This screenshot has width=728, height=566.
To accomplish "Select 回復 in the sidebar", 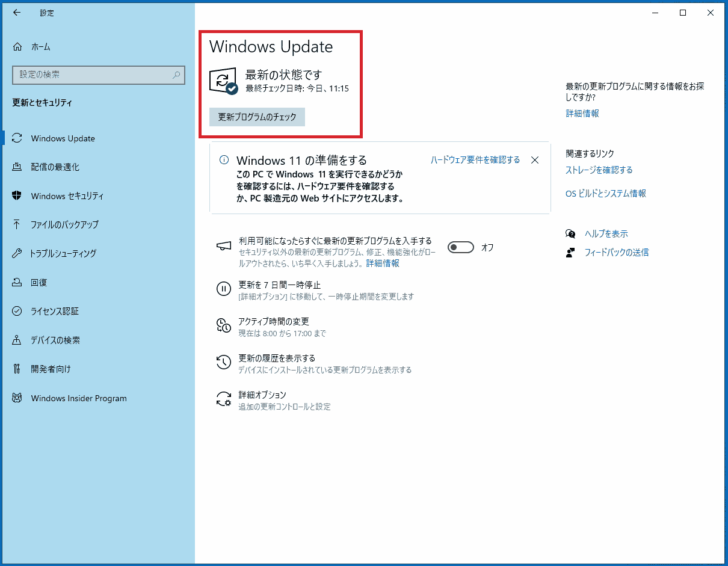I will 99,282.
